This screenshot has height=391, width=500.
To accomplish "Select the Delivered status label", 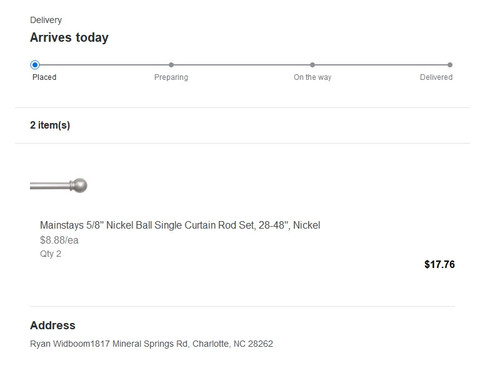I will coord(436,77).
